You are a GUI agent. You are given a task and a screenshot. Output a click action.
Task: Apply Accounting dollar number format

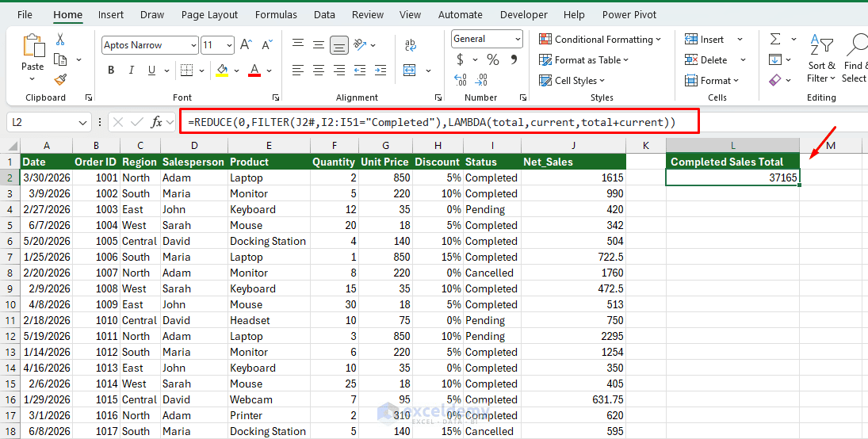click(460, 59)
